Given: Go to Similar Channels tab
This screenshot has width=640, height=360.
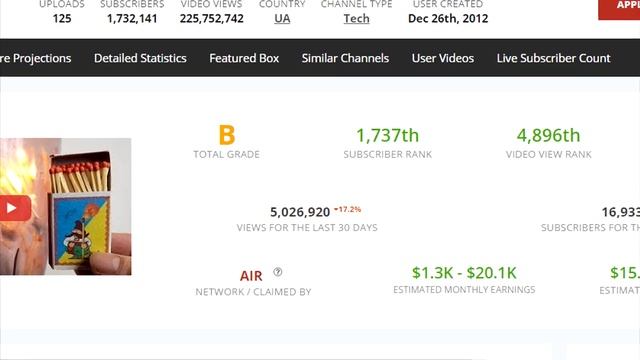Looking at the screenshot, I should pos(345,58).
